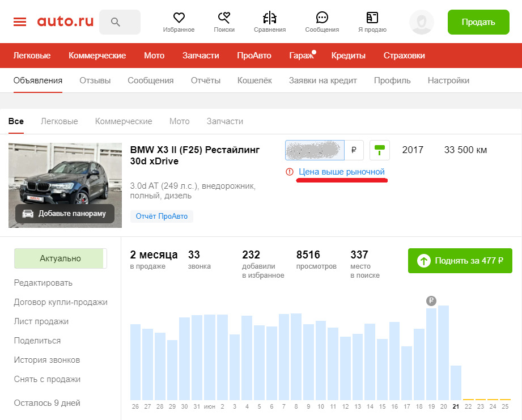This screenshot has height=420, width=522.
Task: Select the Запчасти filter tab
Action: click(224, 121)
